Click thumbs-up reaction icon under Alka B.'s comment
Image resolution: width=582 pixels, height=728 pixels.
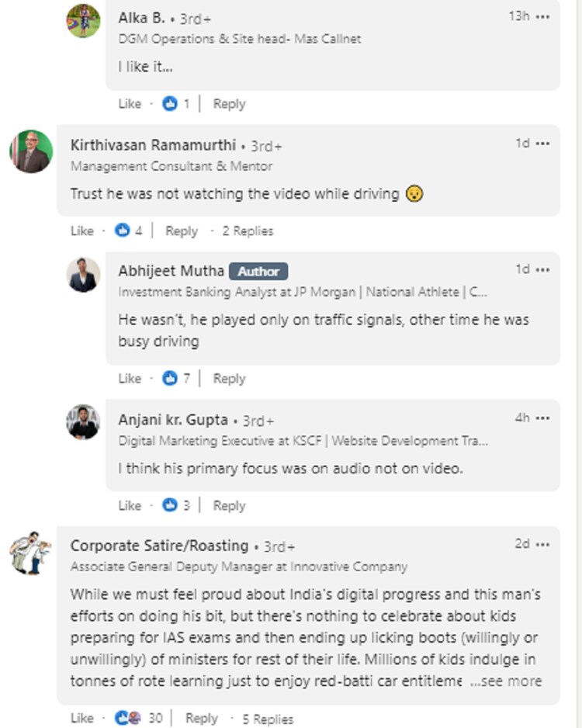pos(170,104)
